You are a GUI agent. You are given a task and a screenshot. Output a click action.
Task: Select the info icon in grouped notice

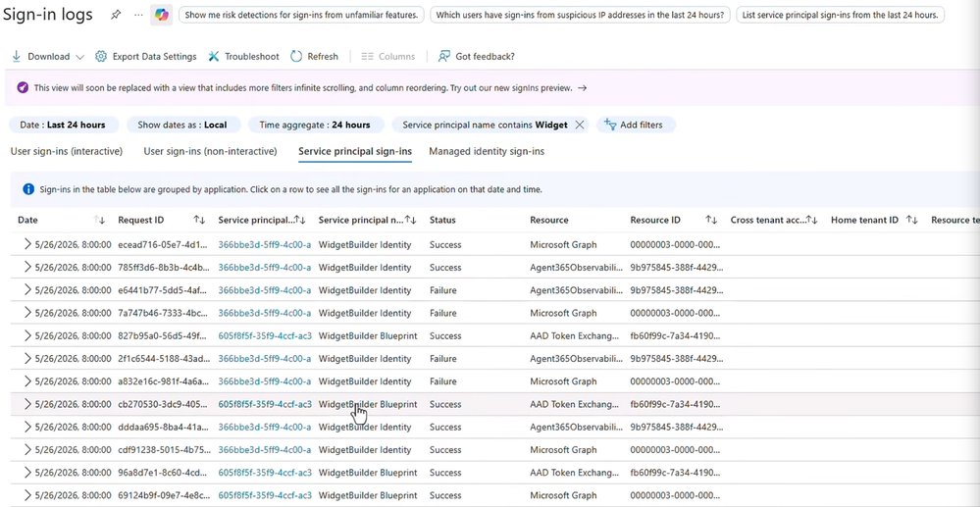click(28, 189)
